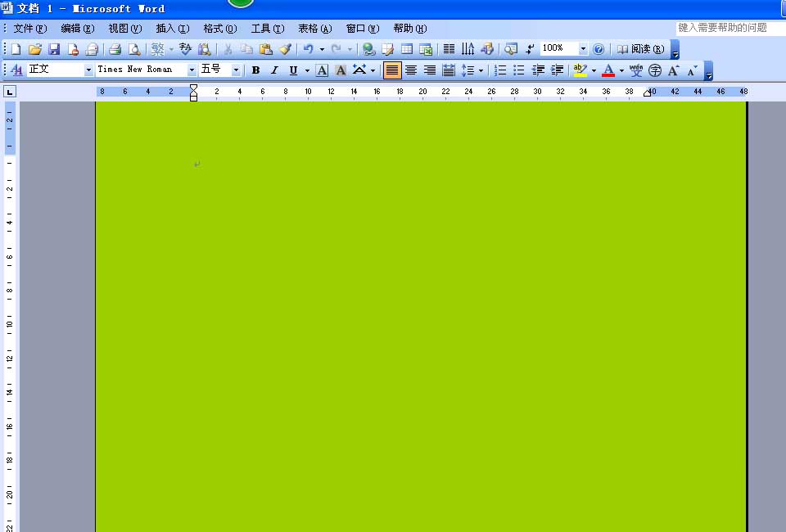This screenshot has width=786, height=532.
Task: Open the 格式(O) menu
Action: (220, 29)
